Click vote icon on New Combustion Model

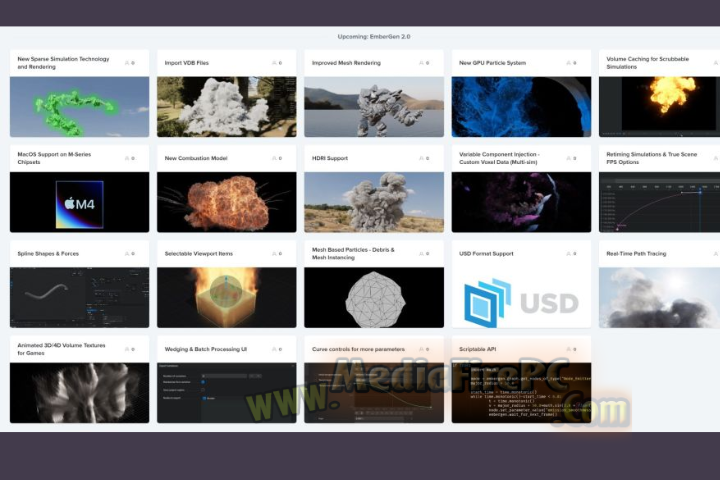point(275,158)
